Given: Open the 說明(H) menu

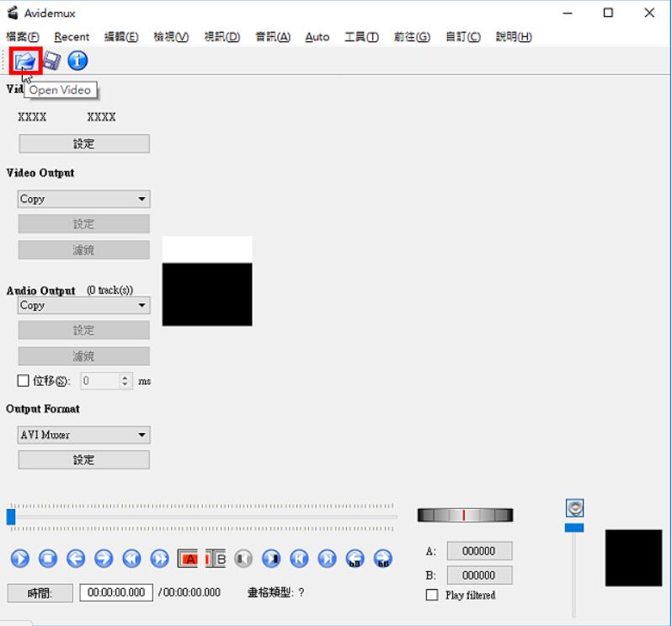Looking at the screenshot, I should click(514, 37).
